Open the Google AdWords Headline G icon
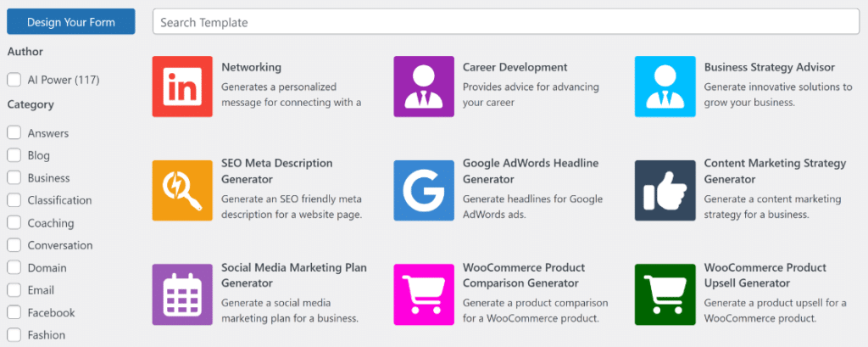 point(424,191)
